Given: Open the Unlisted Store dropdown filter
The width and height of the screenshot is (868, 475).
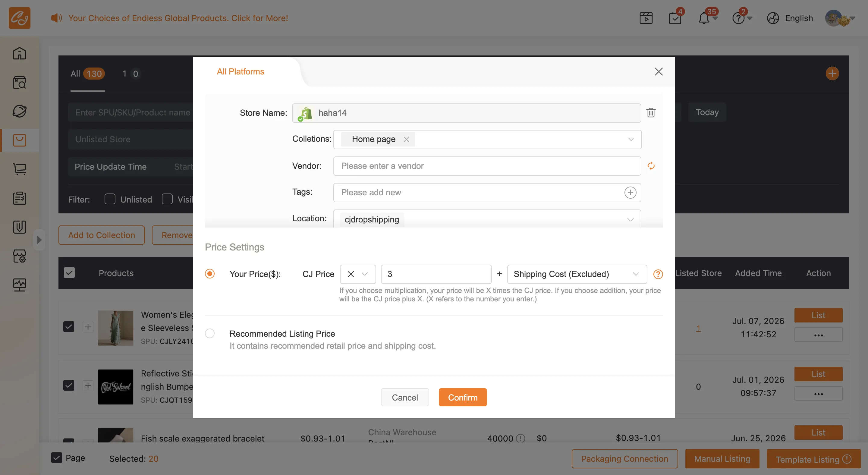Looking at the screenshot, I should click(x=131, y=139).
